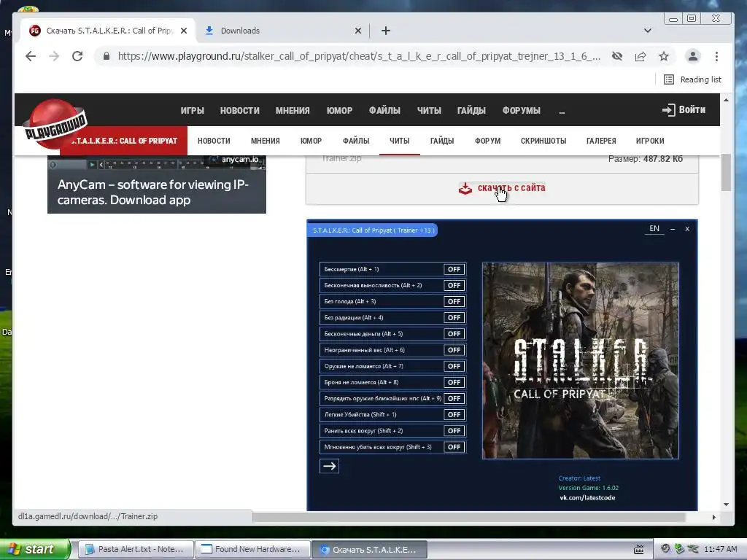
Task: Click the 11:47 AM taskbar clock
Action: click(x=720, y=550)
